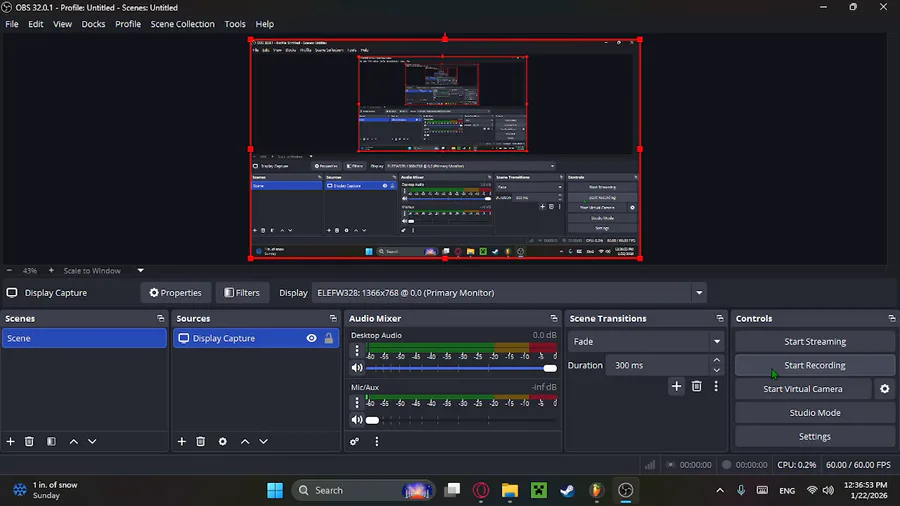Open the Profile menu

coord(127,24)
